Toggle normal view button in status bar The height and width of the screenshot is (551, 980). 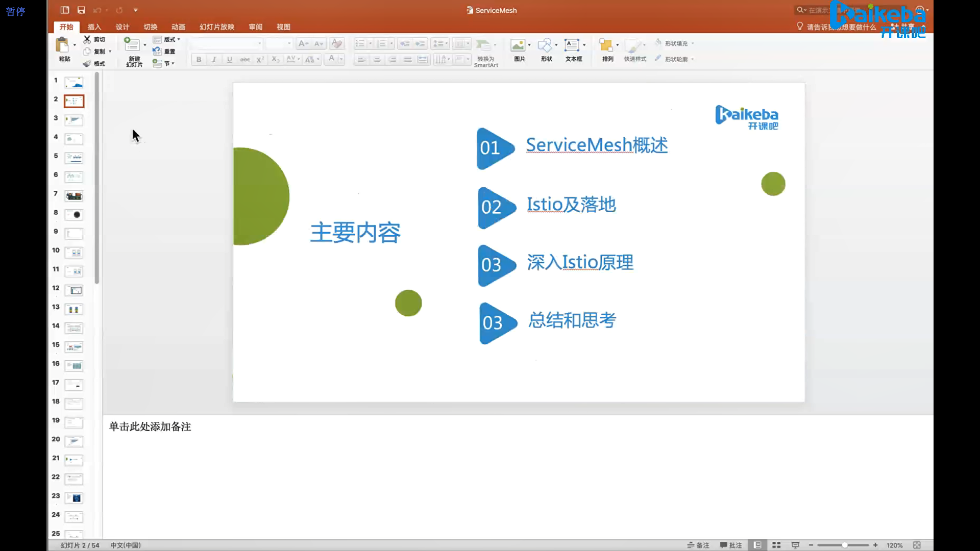coord(758,545)
